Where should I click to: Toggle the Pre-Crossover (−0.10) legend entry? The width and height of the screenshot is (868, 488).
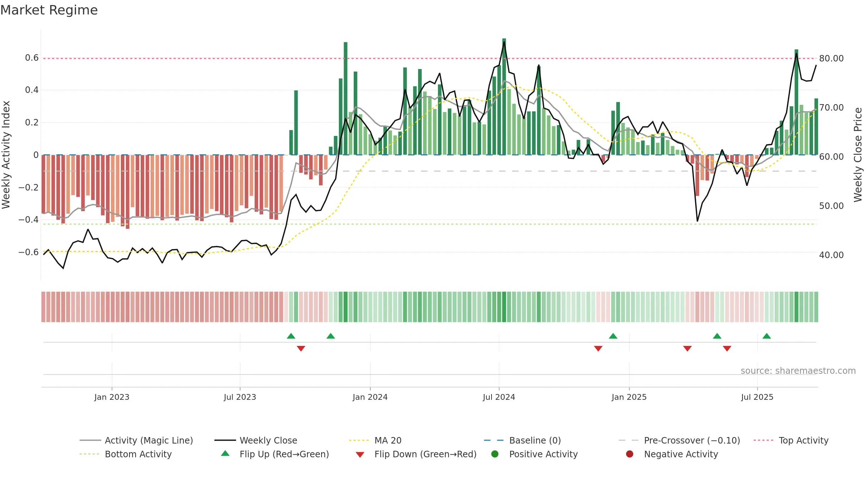[679, 440]
